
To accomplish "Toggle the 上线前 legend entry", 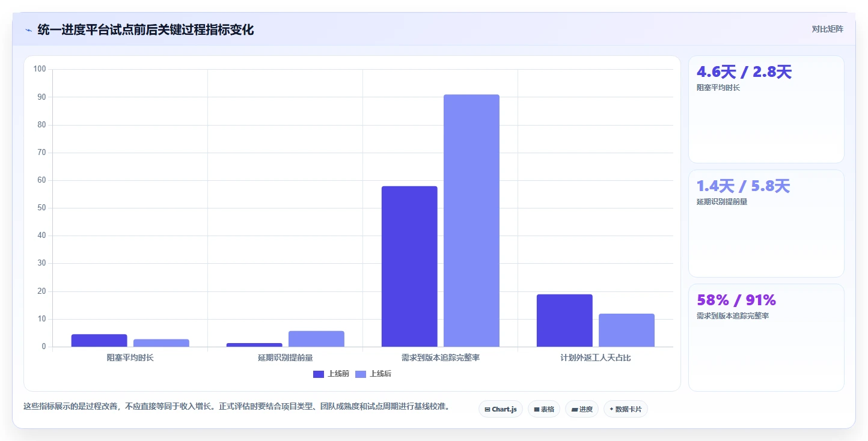I will coord(331,374).
